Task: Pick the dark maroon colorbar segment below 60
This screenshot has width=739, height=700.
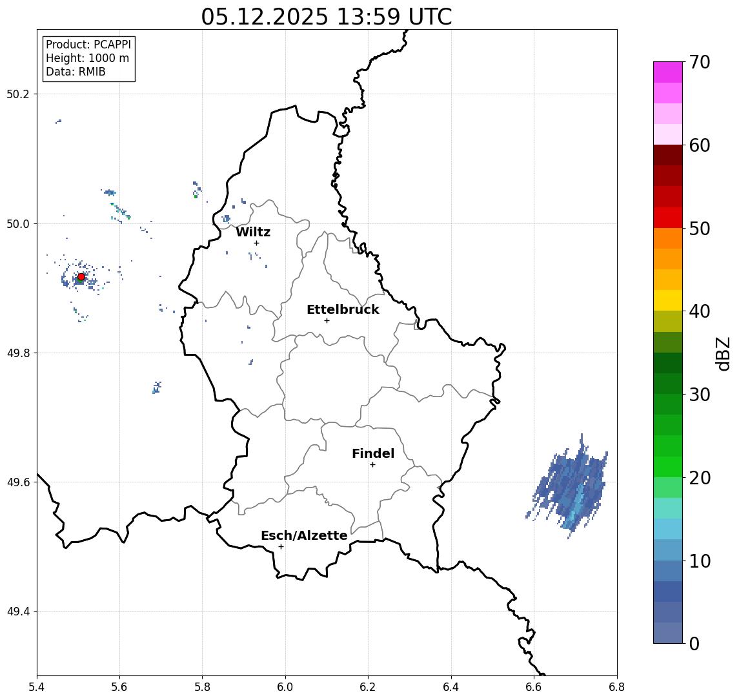Action: (x=668, y=155)
